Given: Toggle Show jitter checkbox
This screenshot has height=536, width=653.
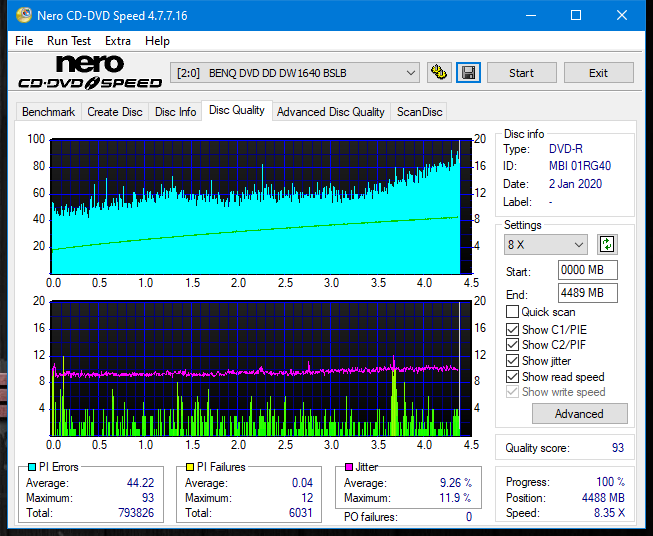Looking at the screenshot, I should point(512,361).
